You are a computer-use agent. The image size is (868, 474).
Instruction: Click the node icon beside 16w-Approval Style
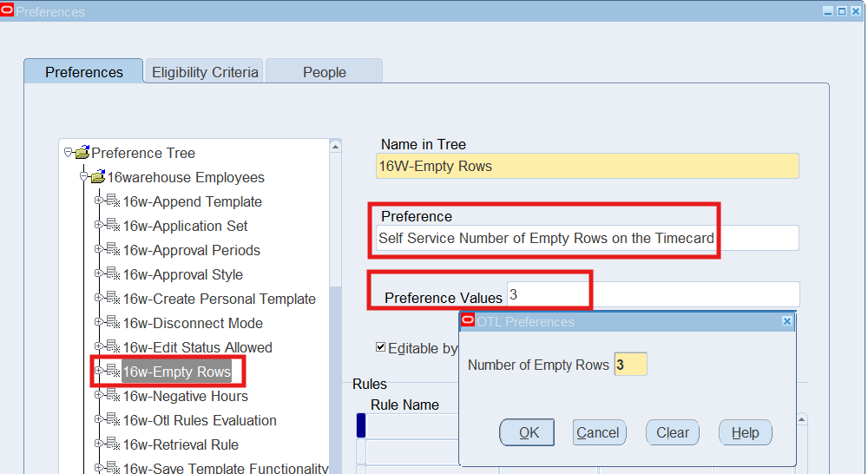click(x=113, y=274)
